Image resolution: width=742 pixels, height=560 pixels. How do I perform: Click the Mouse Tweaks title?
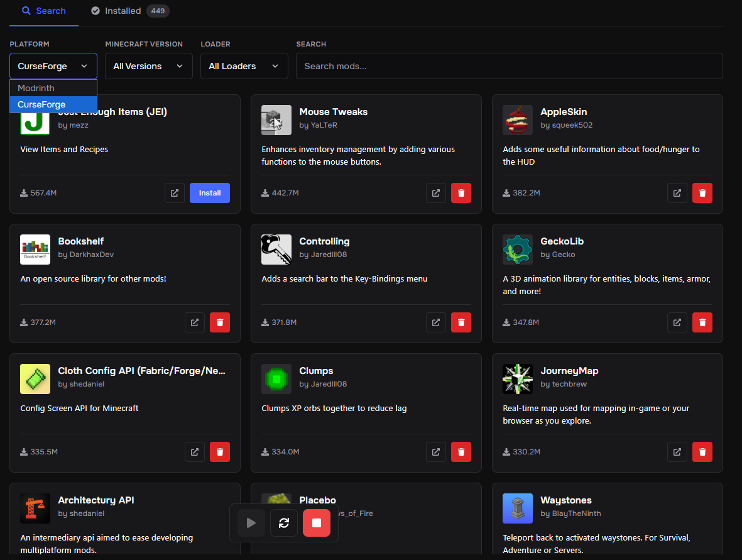[333, 112]
